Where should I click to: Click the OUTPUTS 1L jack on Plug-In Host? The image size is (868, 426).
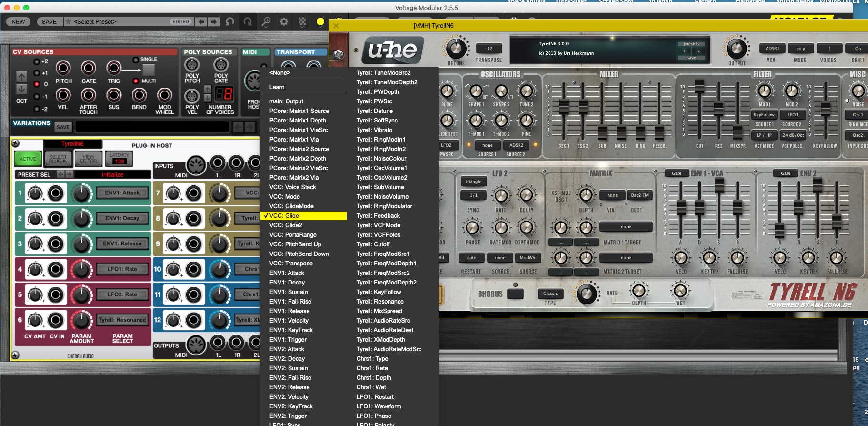218,342
